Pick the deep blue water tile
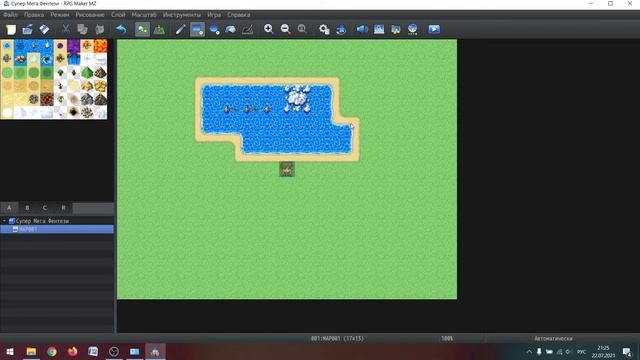 (20, 46)
